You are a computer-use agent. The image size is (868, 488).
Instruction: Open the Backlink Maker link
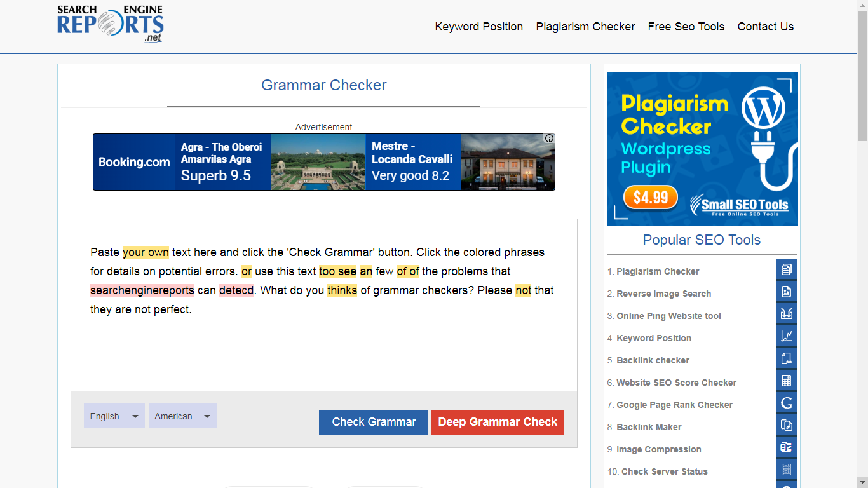(649, 427)
